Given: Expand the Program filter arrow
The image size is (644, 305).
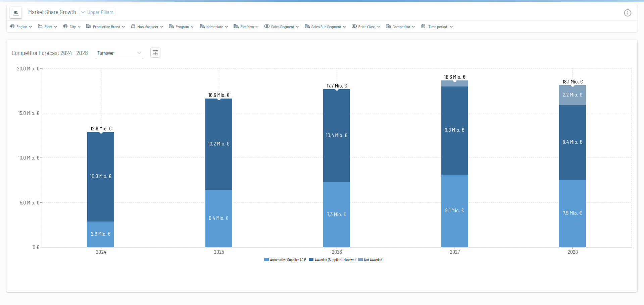Looking at the screenshot, I should point(192,27).
